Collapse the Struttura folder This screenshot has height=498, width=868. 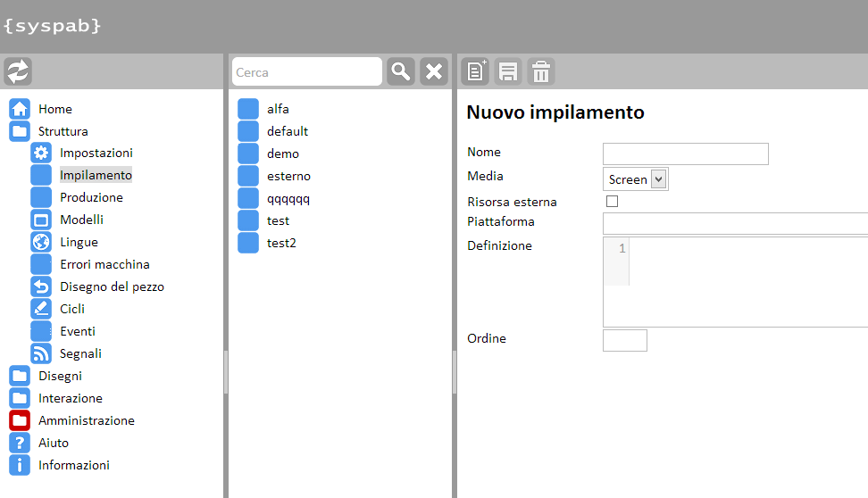[x=20, y=131]
